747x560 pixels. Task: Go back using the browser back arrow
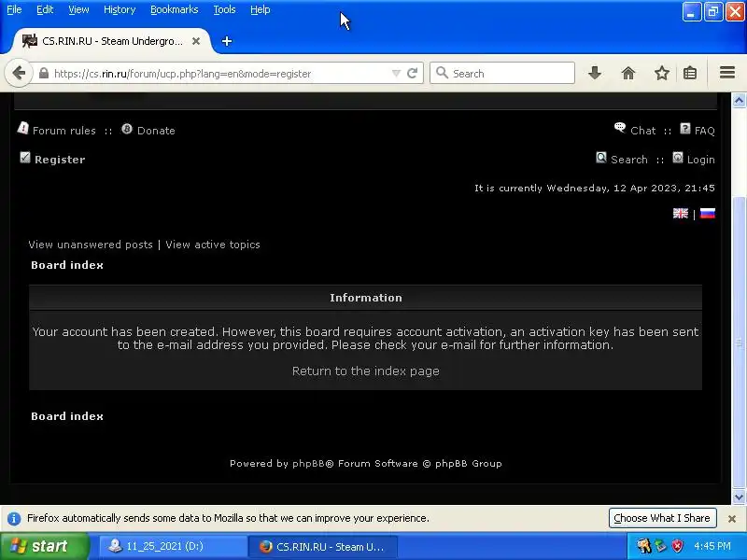click(19, 74)
